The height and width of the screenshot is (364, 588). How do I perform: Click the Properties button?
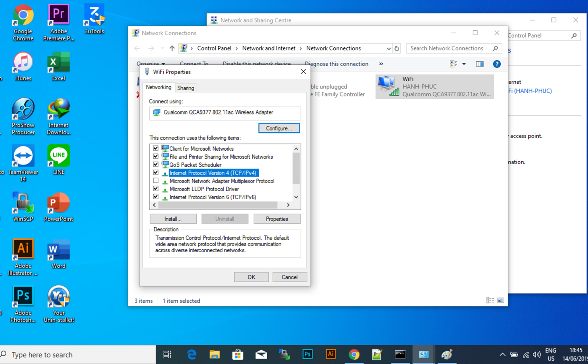coord(277,218)
